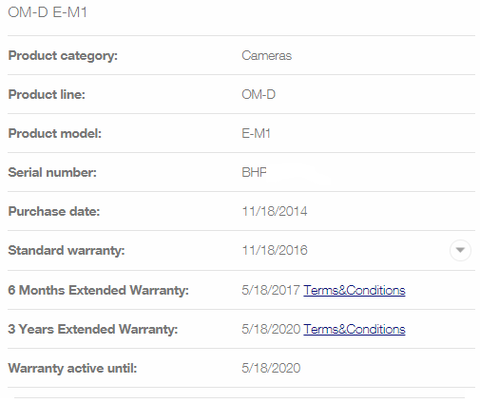Viewport: 480px width, 403px height.
Task: Click the OM-D product line value
Action: pyautogui.click(x=258, y=94)
